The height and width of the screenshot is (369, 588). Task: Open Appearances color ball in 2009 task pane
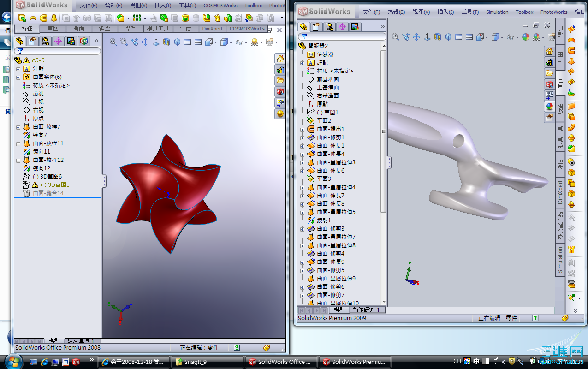(549, 107)
